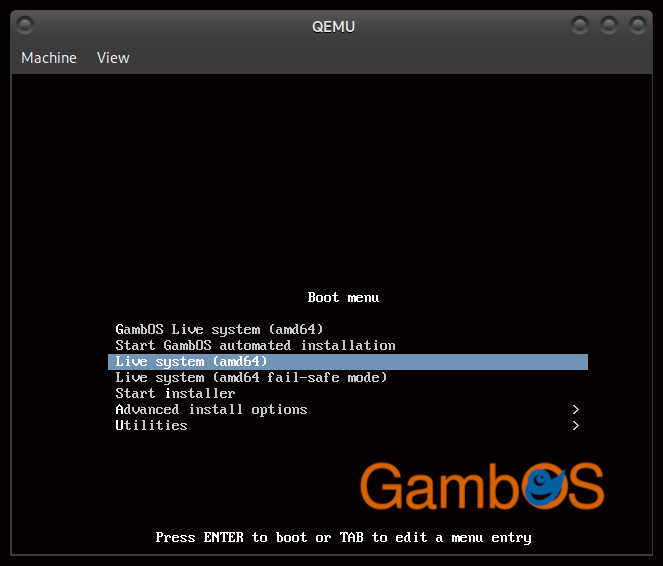
Task: Close the QEMU window
Action: 637,24
